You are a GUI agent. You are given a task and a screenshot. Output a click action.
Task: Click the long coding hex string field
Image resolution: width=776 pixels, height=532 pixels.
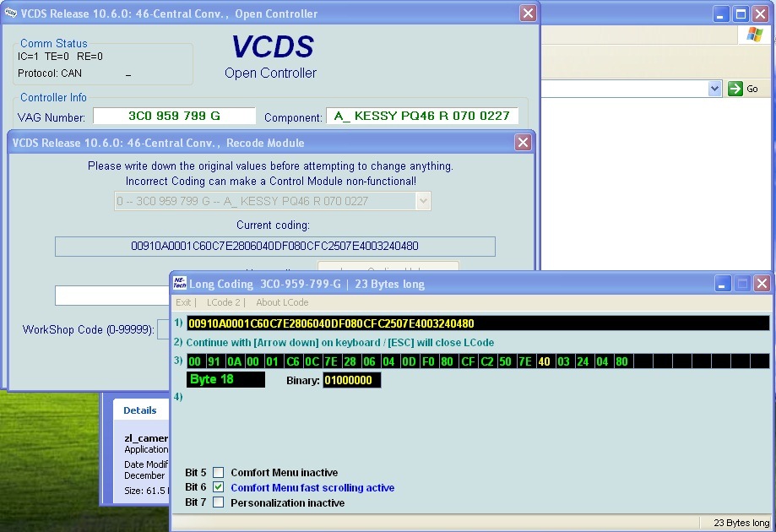pyautogui.click(x=478, y=323)
